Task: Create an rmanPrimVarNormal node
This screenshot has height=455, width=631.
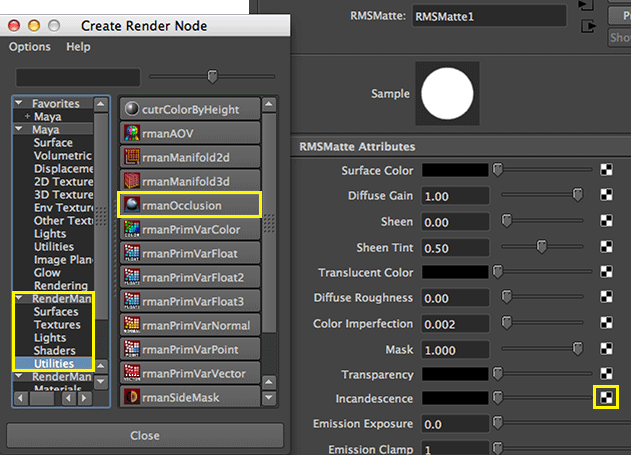Action: click(190, 325)
